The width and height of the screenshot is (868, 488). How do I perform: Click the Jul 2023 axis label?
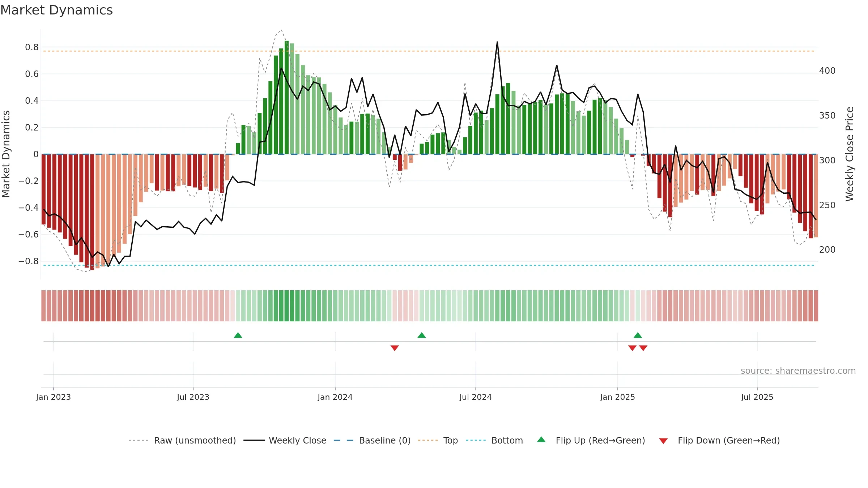[x=193, y=397]
